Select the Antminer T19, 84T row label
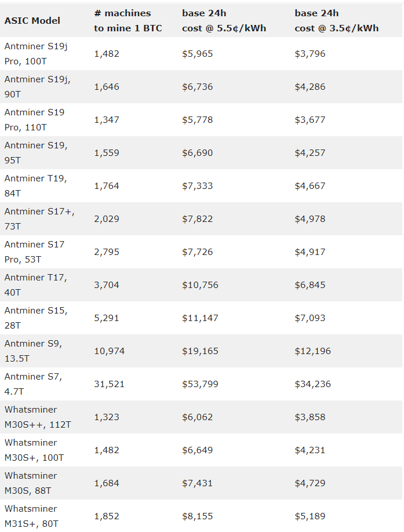Viewport: 404px width, 532px height. point(35,186)
